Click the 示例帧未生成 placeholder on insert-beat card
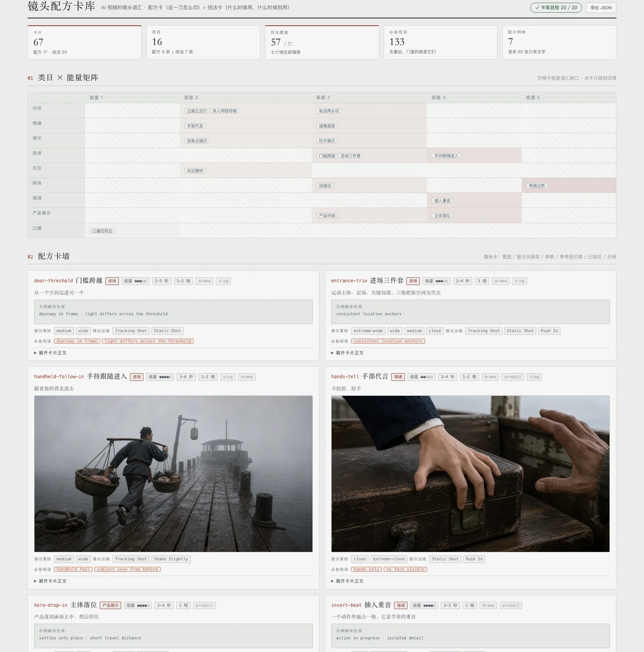 click(x=470, y=636)
